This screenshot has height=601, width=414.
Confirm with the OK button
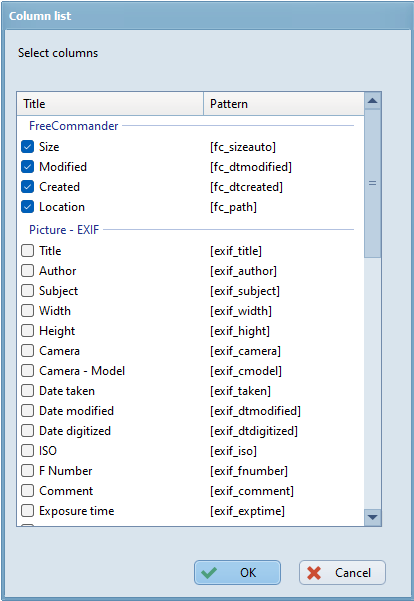237,573
